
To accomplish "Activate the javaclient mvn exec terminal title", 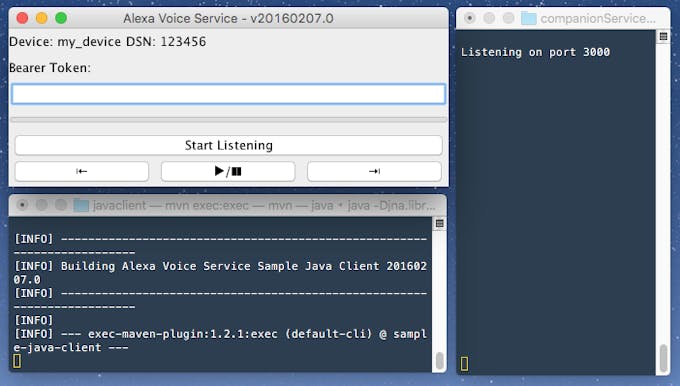I will pyautogui.click(x=264, y=205).
